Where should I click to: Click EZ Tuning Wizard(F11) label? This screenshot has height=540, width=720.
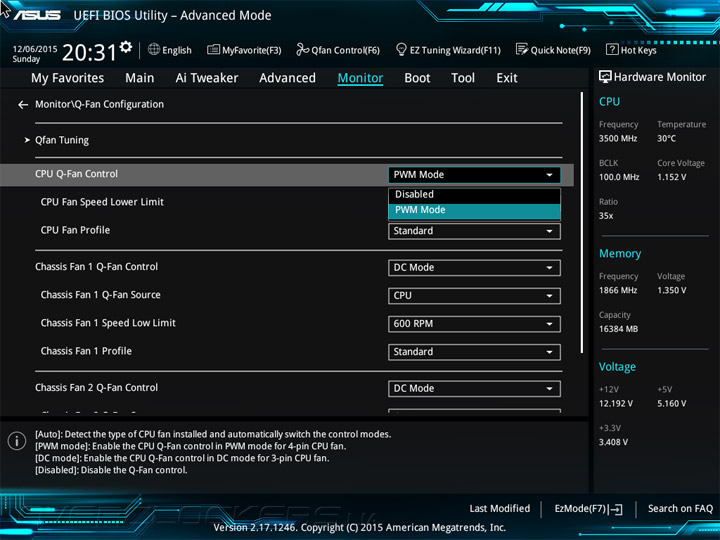pos(455,50)
